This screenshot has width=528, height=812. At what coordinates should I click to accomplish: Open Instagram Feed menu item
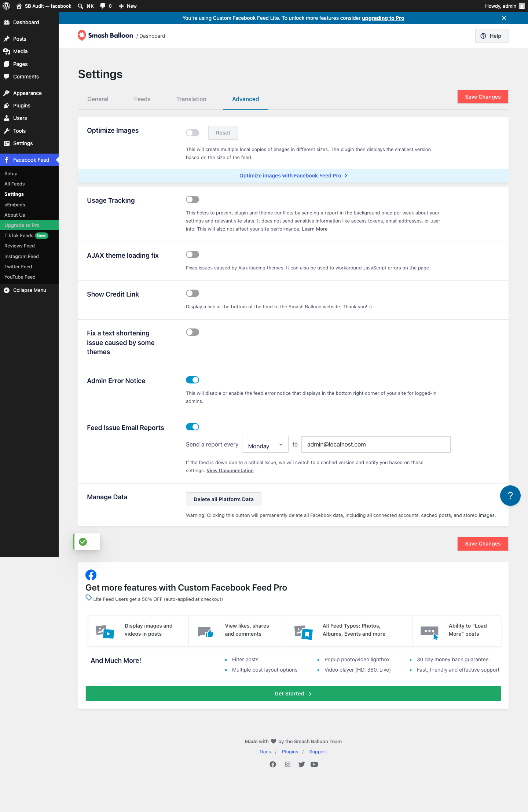point(29,256)
